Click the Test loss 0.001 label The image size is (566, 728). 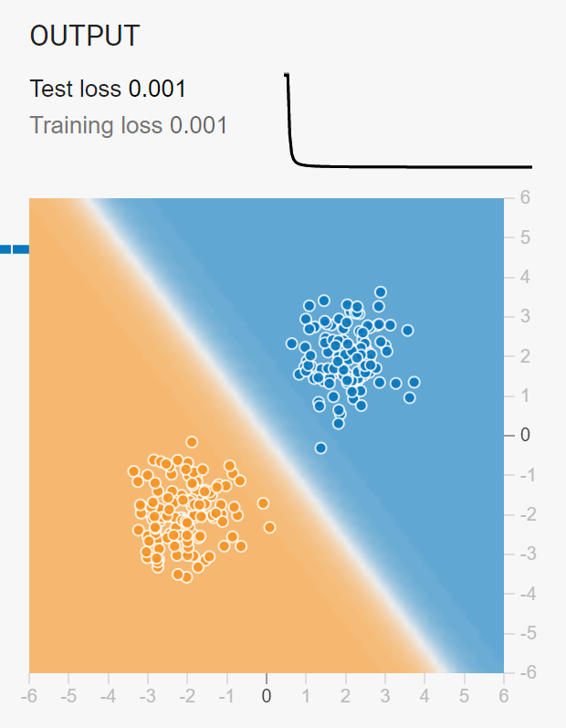click(108, 89)
